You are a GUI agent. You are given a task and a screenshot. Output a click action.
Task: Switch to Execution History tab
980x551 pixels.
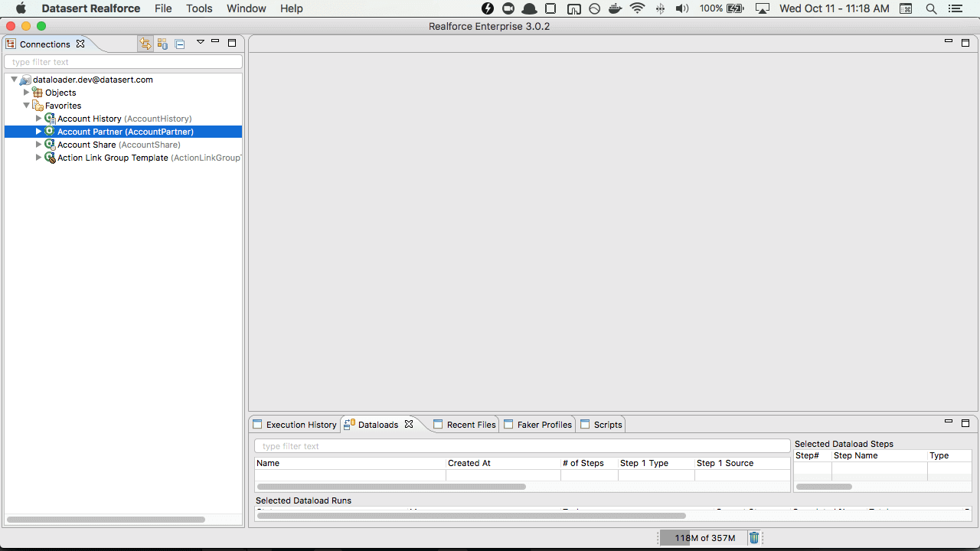point(295,425)
